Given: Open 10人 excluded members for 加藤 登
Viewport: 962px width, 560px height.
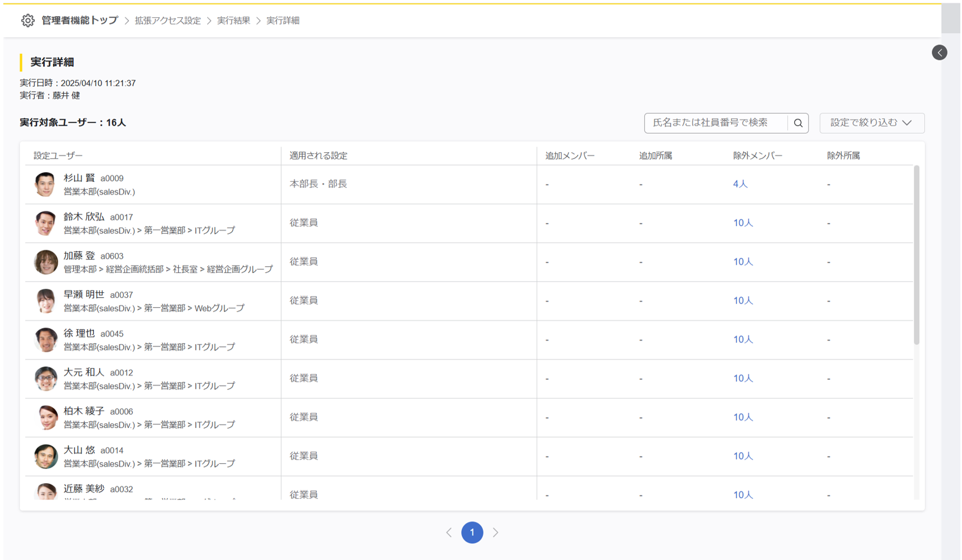Looking at the screenshot, I should coord(743,261).
